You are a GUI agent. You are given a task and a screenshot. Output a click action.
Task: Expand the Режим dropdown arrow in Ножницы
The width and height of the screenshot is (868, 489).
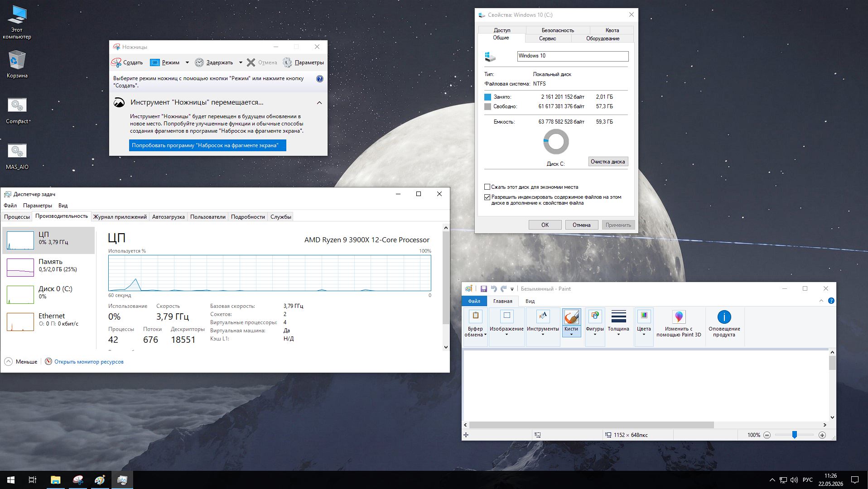point(187,62)
